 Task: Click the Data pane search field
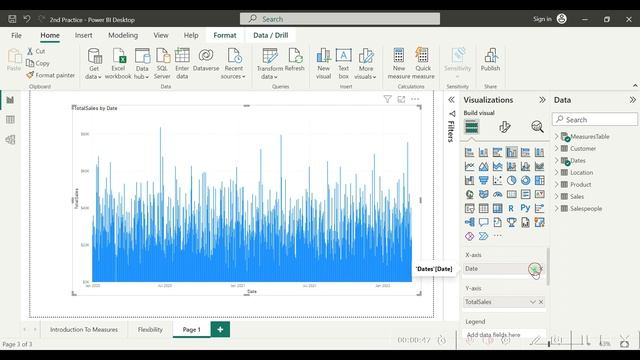coord(595,120)
